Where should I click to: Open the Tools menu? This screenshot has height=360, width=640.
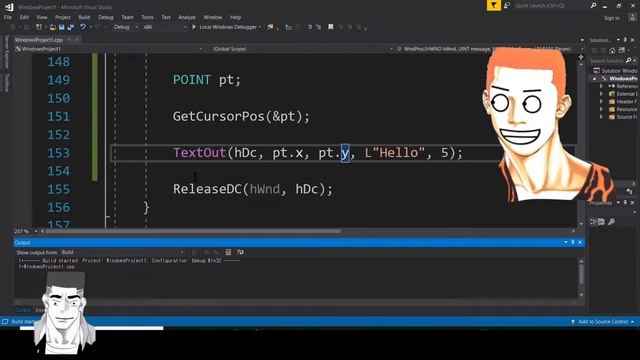coord(147,17)
